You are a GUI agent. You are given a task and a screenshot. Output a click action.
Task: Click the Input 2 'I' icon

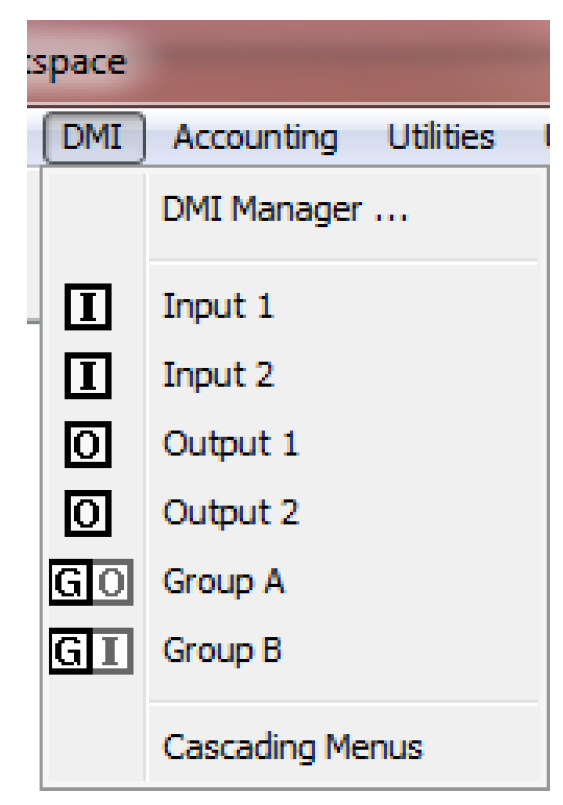[x=88, y=375]
